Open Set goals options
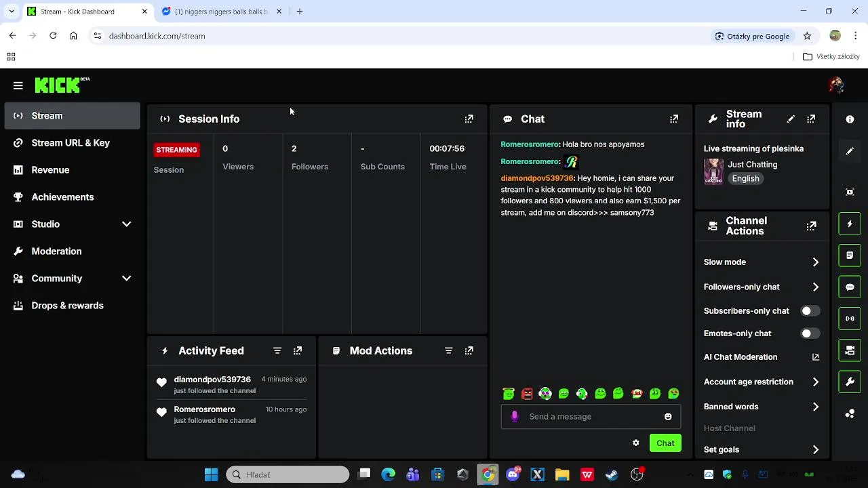 click(762, 449)
